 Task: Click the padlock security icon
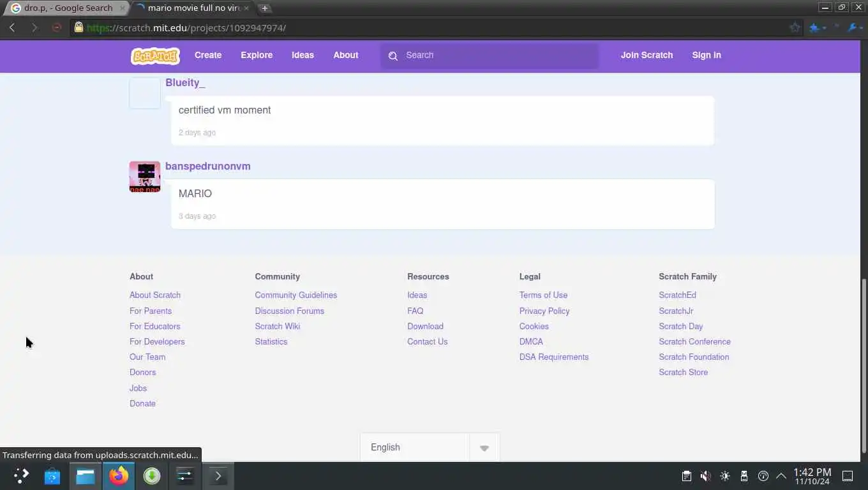pos(79,27)
